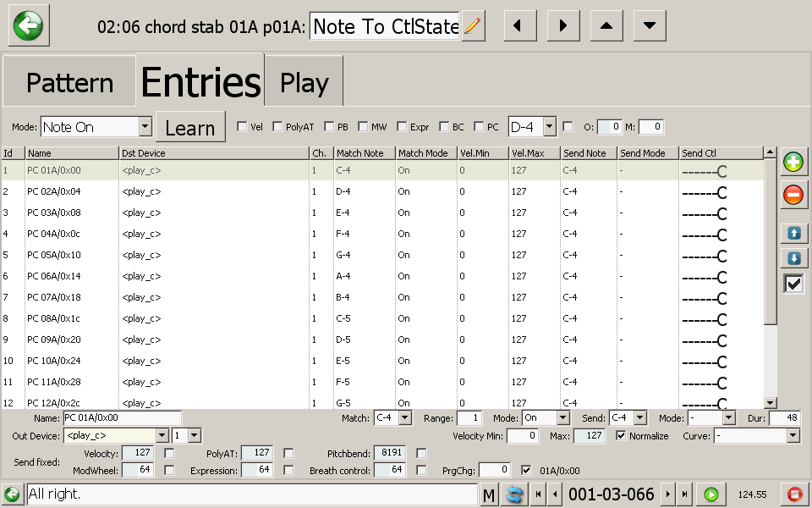Toggle the Normalize checkbox

coord(622,436)
